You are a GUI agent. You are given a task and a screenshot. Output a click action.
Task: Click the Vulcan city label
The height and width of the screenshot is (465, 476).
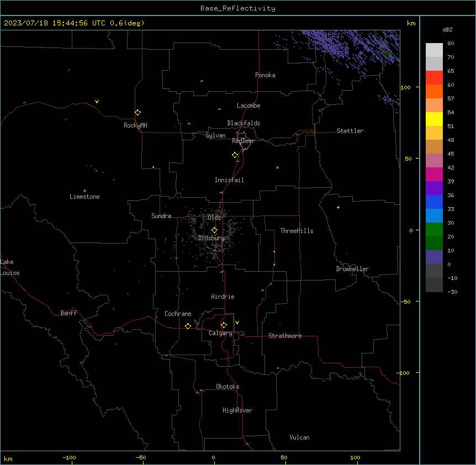[299, 437]
